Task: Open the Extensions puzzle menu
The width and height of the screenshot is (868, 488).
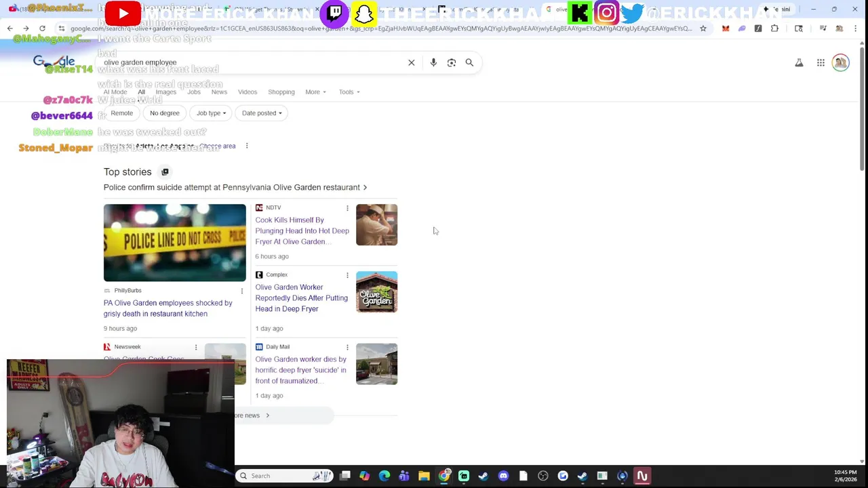Action: pyautogui.click(x=774, y=28)
